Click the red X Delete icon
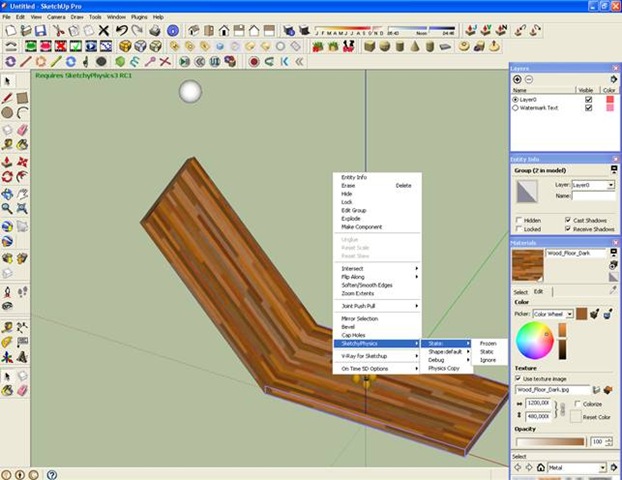The width and height of the screenshot is (622, 480). (105, 31)
